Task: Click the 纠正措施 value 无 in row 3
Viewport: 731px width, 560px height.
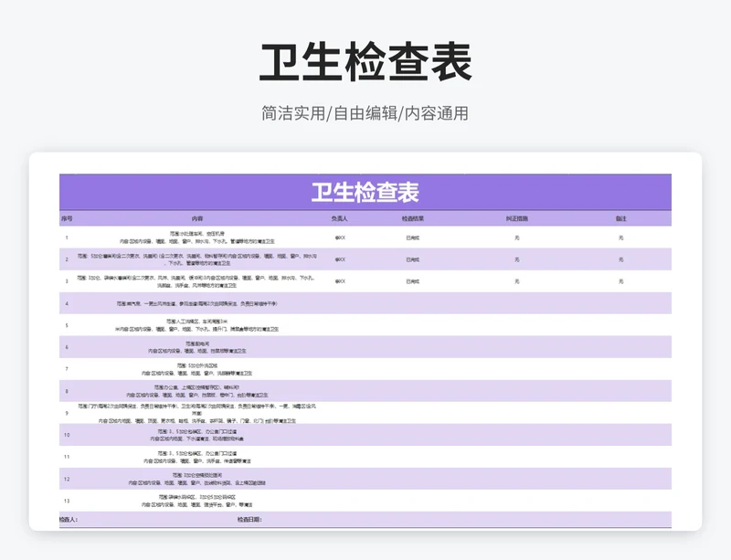Action: (517, 281)
